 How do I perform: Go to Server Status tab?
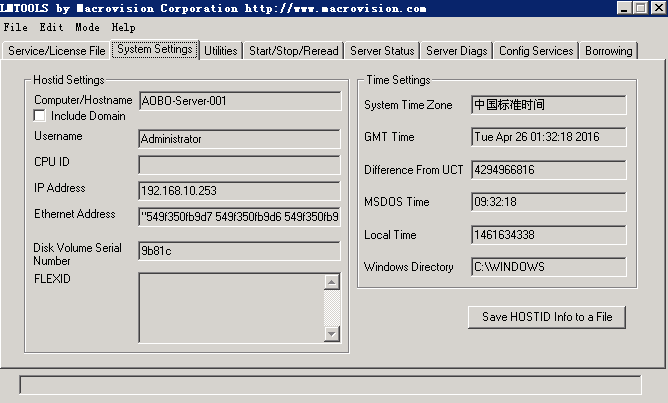382,51
